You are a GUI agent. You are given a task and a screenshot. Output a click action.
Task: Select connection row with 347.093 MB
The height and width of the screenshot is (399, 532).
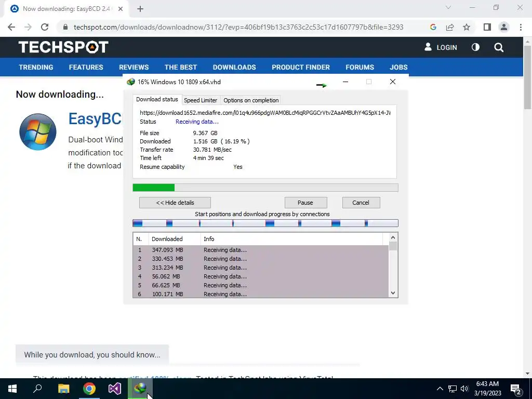pos(261,250)
